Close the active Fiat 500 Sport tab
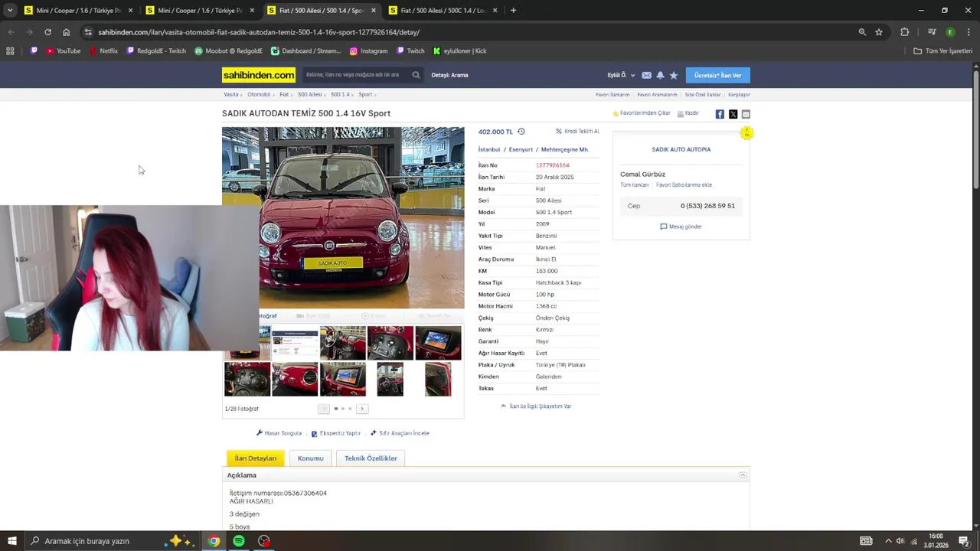The width and height of the screenshot is (980, 551). tap(374, 11)
